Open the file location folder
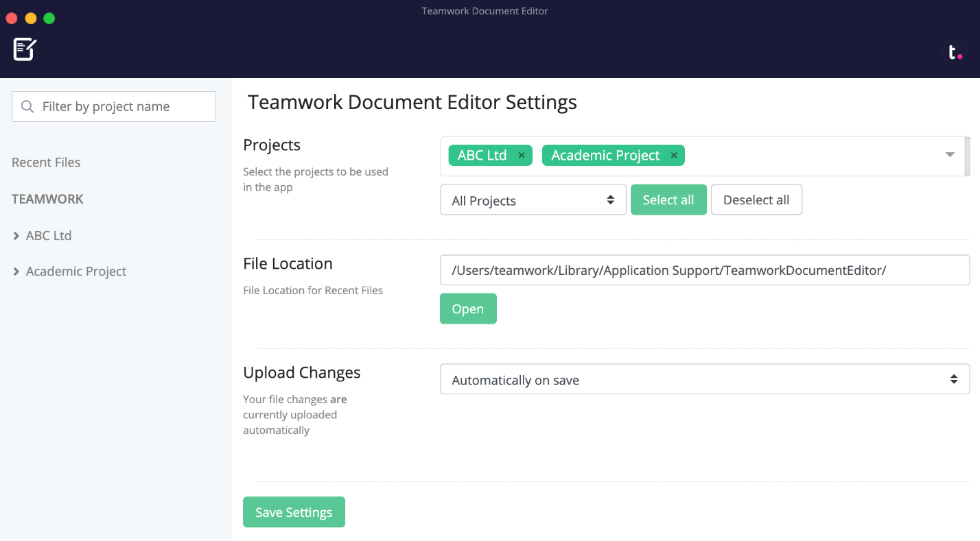 tap(468, 309)
